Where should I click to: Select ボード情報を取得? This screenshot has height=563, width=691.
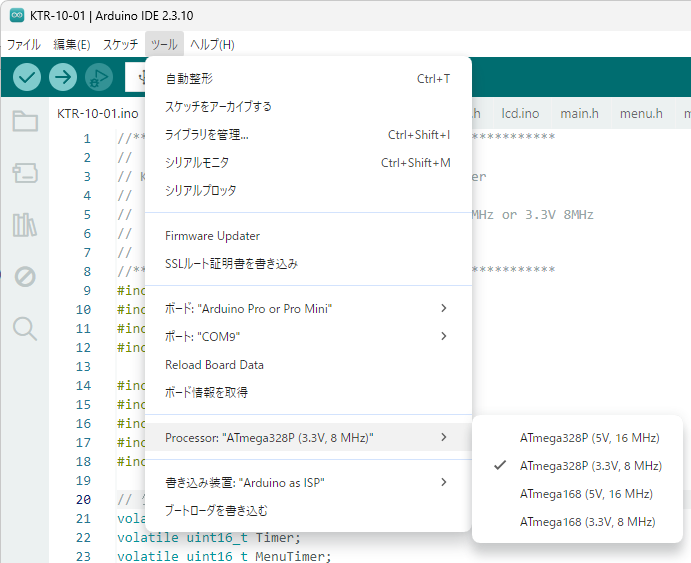click(308, 393)
